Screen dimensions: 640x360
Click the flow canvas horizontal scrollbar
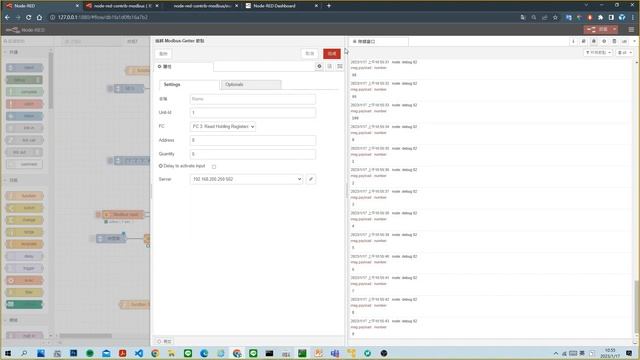click(86, 336)
